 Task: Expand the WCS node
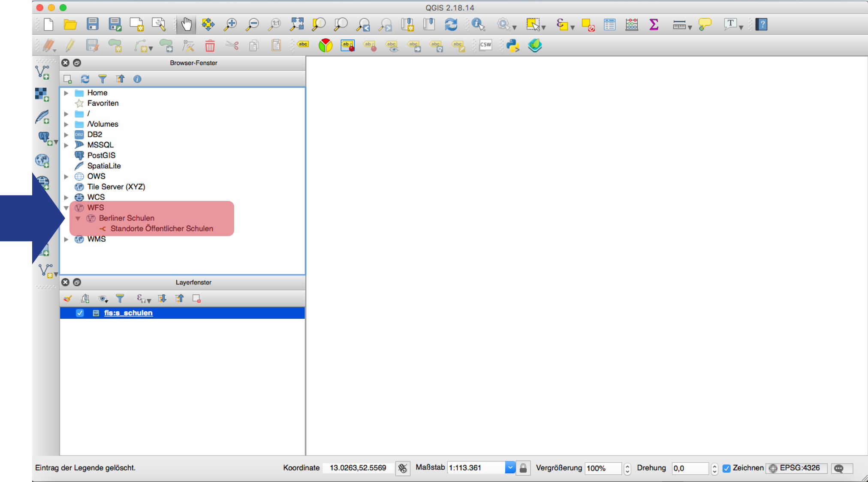66,198
